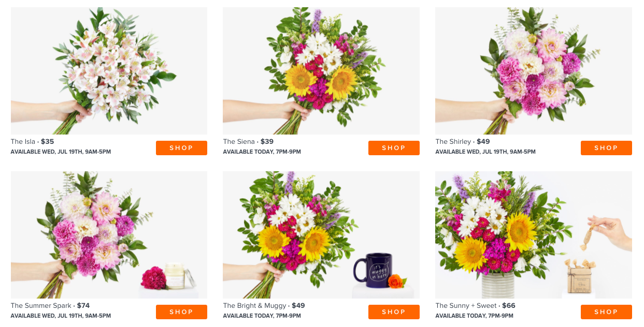Shop The Bright & Muggy bundle

[394, 312]
